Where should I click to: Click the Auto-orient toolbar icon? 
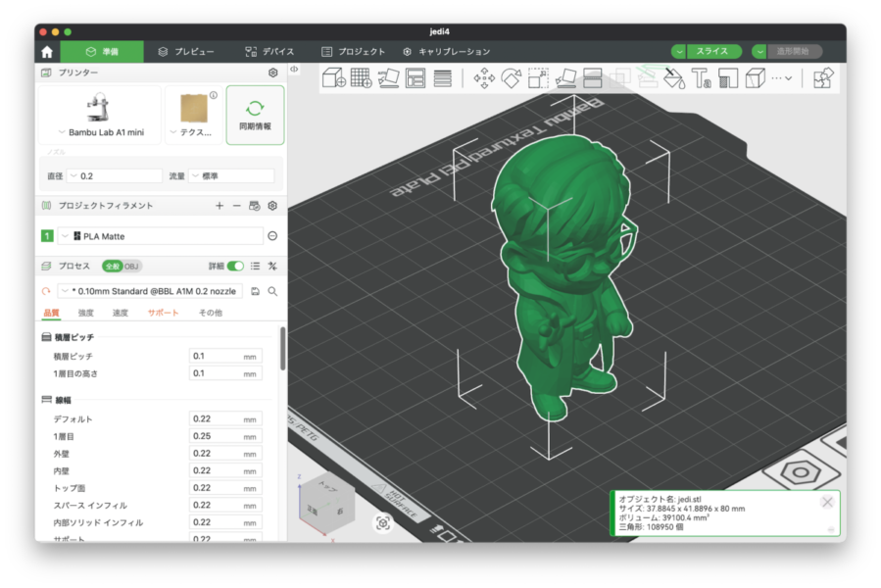388,77
